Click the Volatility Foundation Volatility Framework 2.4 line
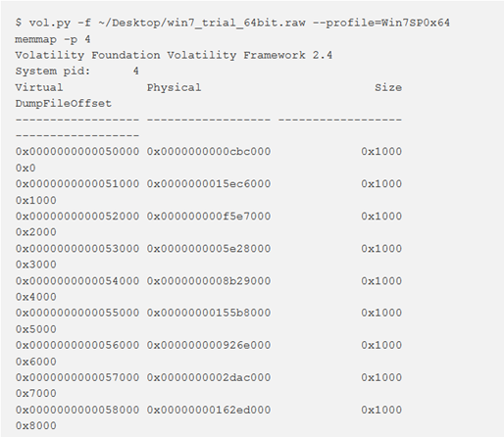The height and width of the screenshot is (437, 504). (x=174, y=55)
